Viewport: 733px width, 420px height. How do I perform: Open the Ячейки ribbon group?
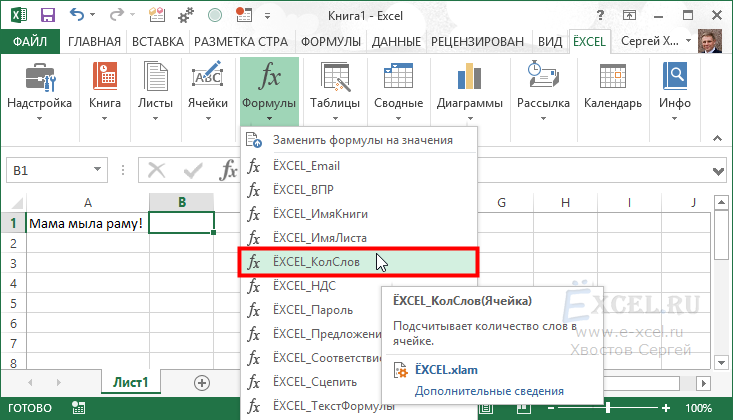pyautogui.click(x=208, y=92)
